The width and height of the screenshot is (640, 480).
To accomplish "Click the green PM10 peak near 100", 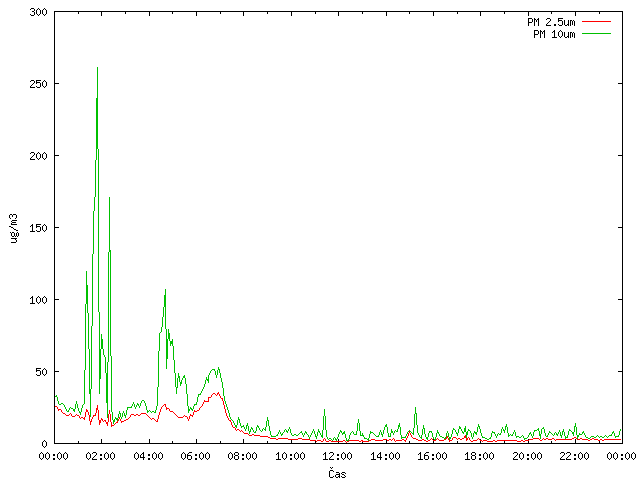I will pyautogui.click(x=165, y=290).
